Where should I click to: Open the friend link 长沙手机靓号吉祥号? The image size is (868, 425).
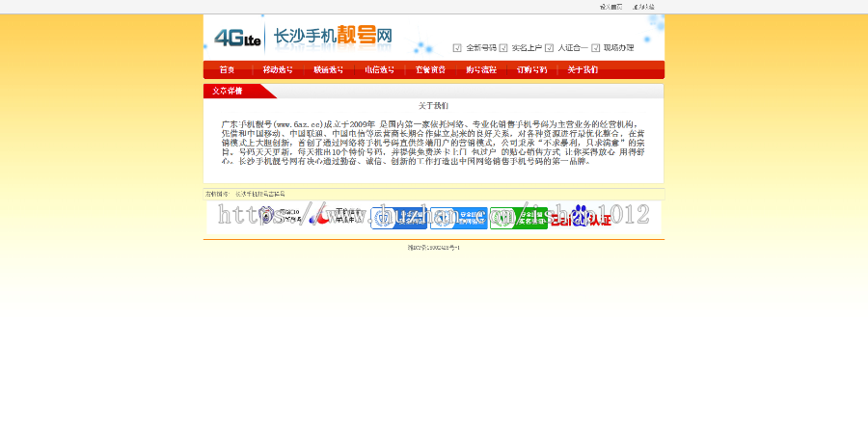pyautogui.click(x=260, y=195)
